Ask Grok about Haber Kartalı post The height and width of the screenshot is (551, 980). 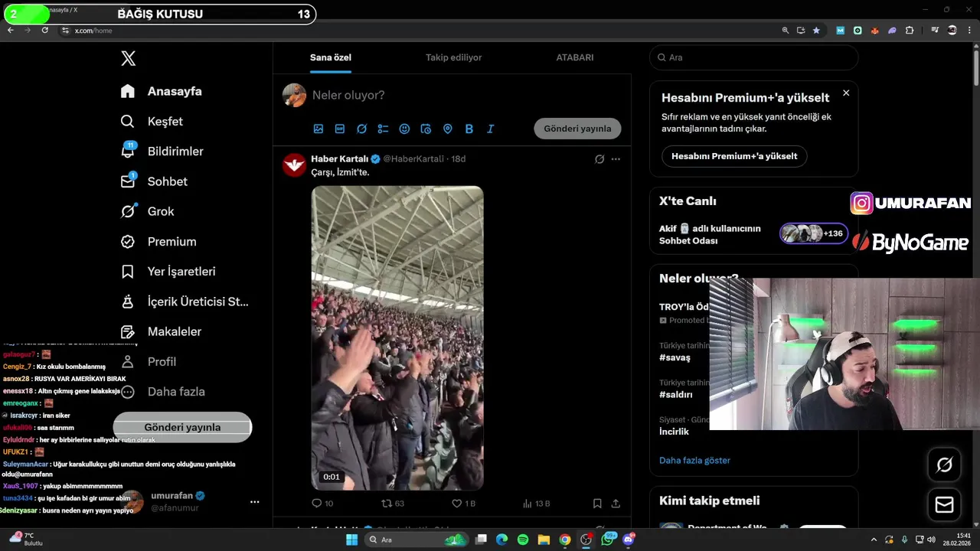pyautogui.click(x=599, y=159)
